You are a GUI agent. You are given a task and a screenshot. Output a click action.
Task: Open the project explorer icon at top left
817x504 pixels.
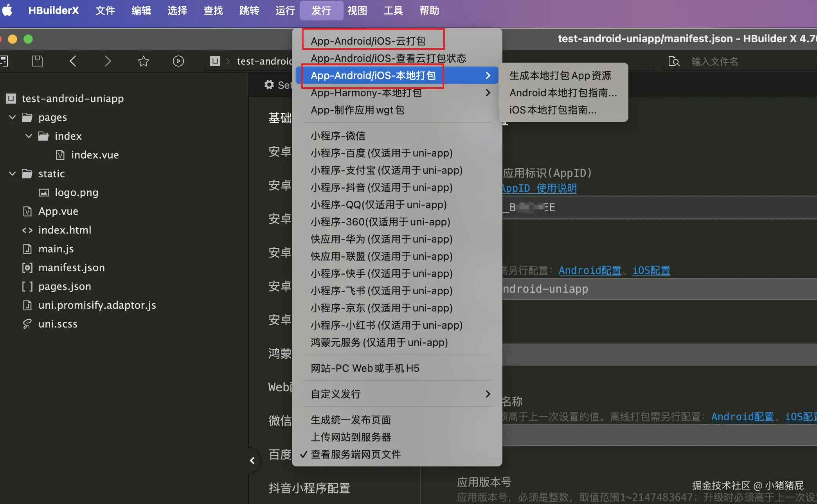point(4,61)
